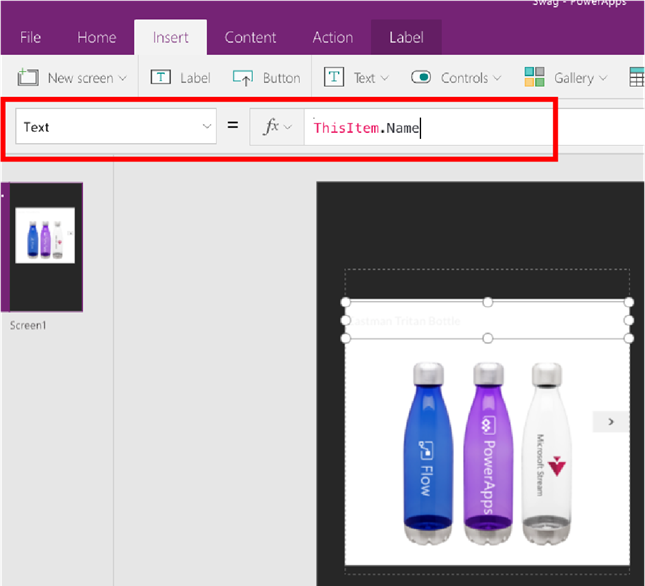Click the Gallery toolbar icon
Screen dimensions: 645x586
pyautogui.click(x=535, y=78)
